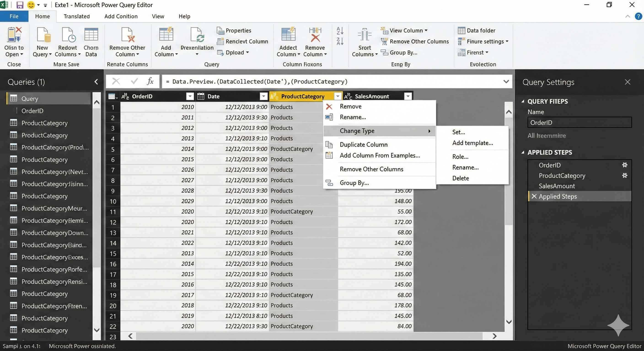Click the Remove Column icon in the ribbon
Image resolution: width=644 pixels, height=351 pixels.
pos(315,35)
